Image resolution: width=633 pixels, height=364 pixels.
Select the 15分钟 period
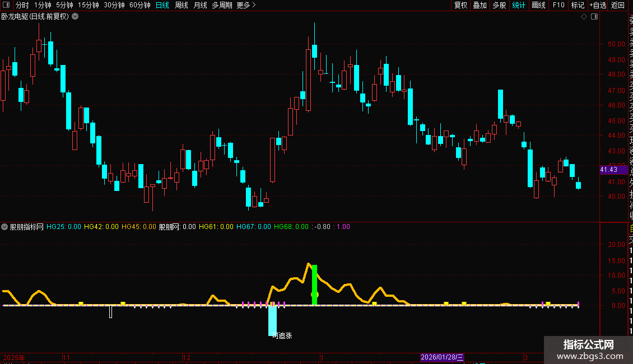pyautogui.click(x=88, y=5)
